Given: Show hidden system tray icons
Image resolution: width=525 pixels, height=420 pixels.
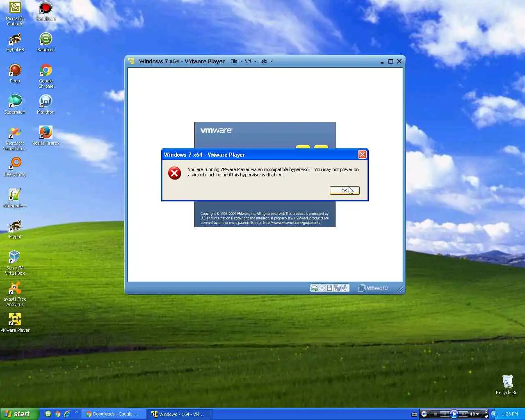Looking at the screenshot, I should point(494,414).
